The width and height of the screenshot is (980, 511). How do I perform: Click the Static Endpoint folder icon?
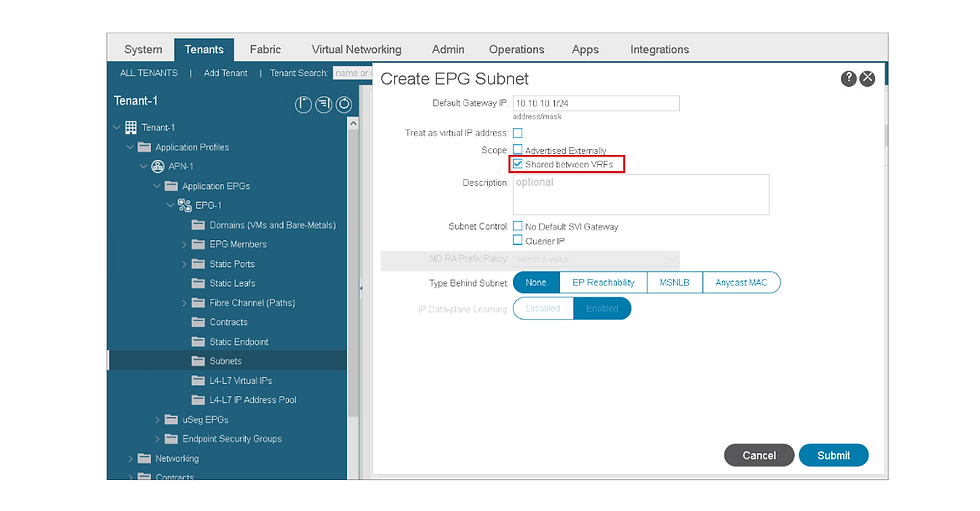point(198,342)
